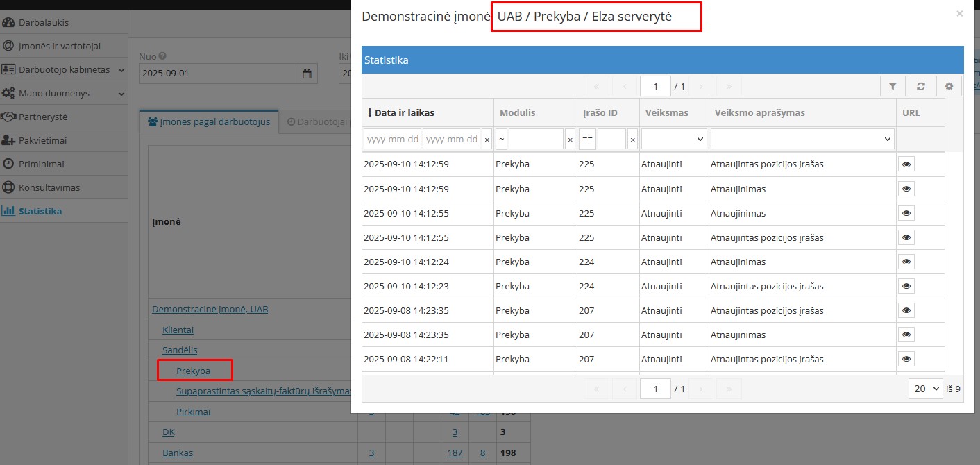This screenshot has width=980, height=465.
Task: Clear the date range filter with x
Action: 487,139
